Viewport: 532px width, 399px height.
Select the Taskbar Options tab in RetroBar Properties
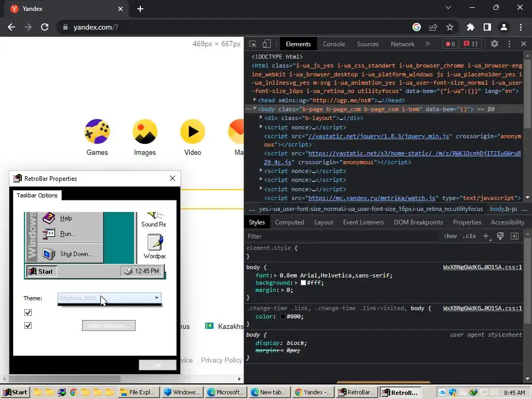coord(37,195)
